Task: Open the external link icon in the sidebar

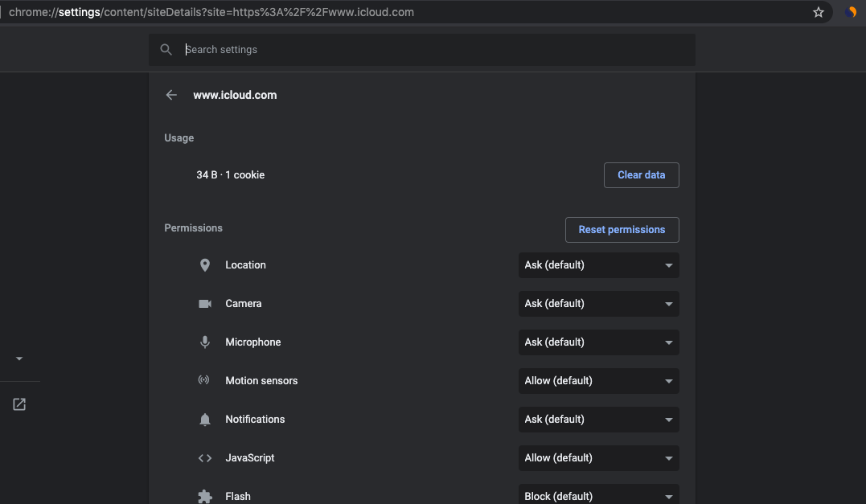Action: [19, 404]
